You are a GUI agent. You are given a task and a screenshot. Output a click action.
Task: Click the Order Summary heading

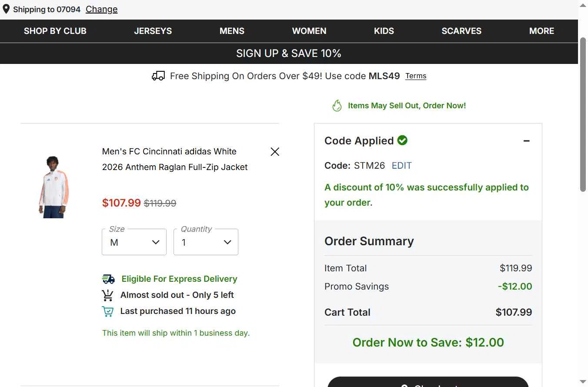[x=369, y=241]
